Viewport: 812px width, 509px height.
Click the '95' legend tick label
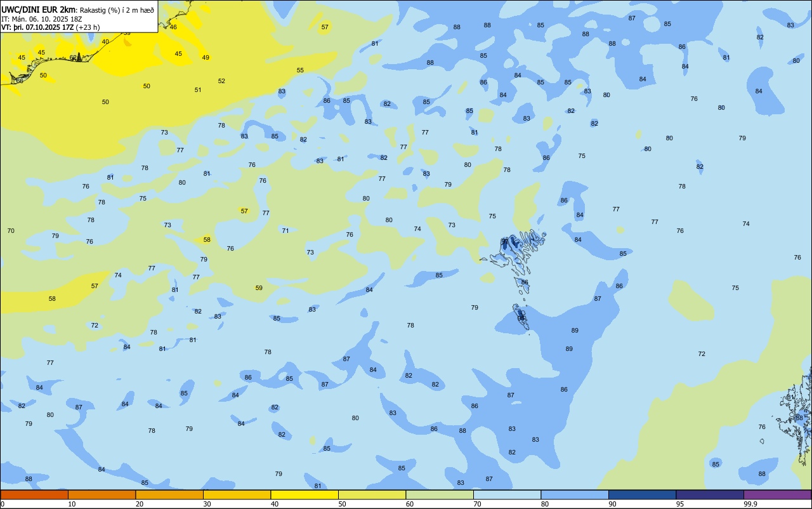680,504
